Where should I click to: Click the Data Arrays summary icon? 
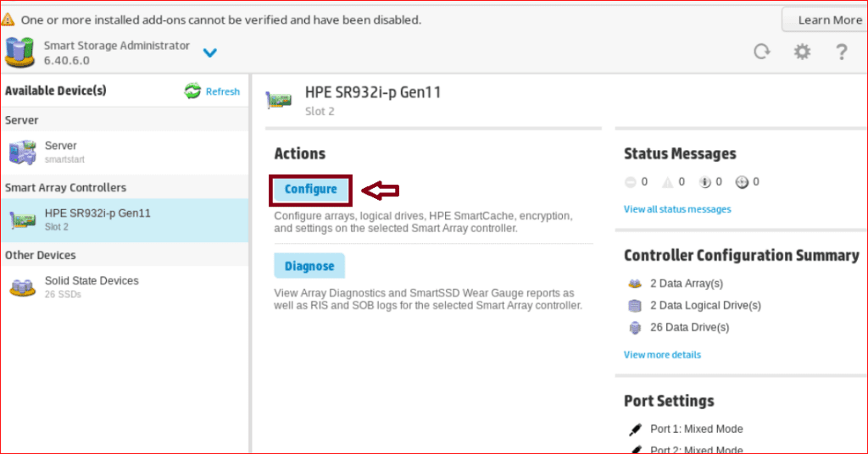click(634, 284)
